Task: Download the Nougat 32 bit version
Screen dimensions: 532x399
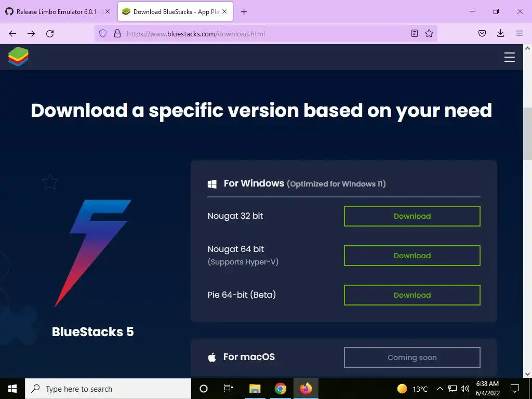Action: pos(412,216)
